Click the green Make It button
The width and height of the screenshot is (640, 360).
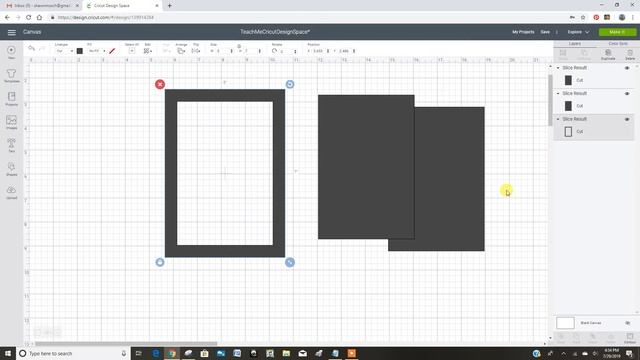pos(617,32)
